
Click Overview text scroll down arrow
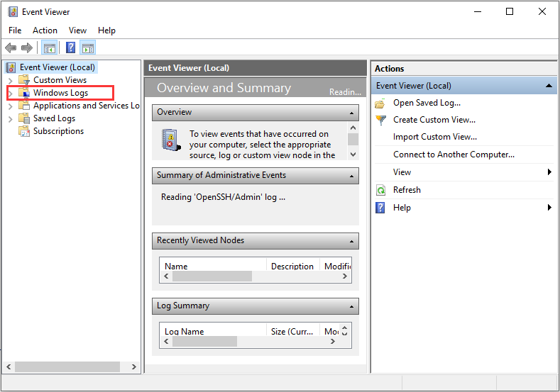tap(353, 155)
